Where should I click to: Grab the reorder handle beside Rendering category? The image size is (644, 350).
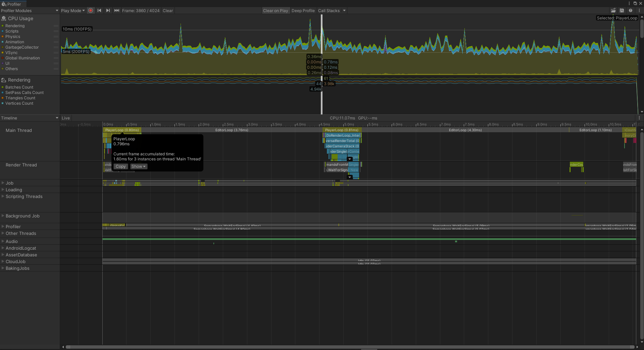click(56, 26)
